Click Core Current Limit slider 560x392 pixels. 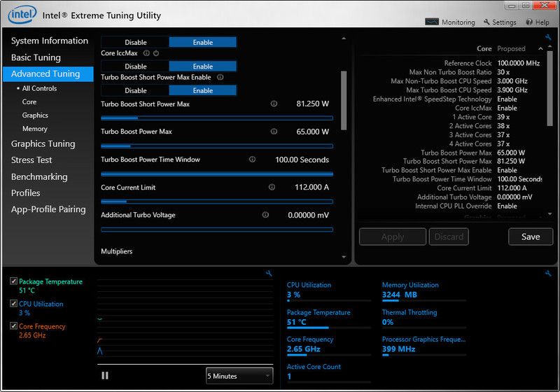click(217, 202)
